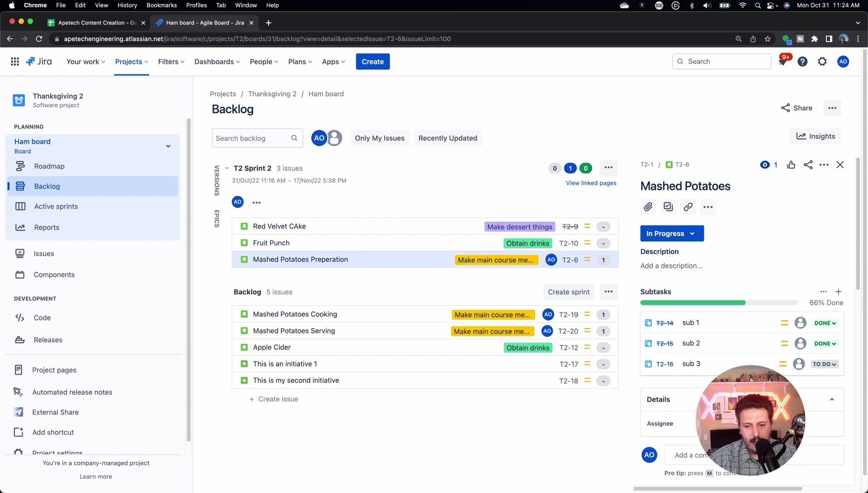Open more issue toolbar options beside link
The image size is (868, 493).
click(x=708, y=207)
